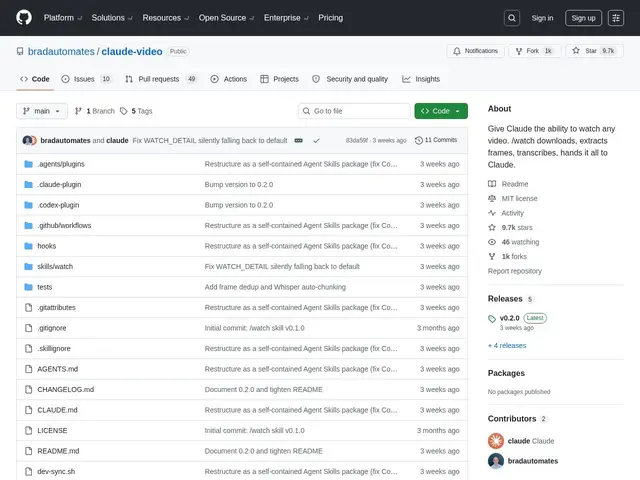Switch to the Pull requests tab
This screenshot has width=640, height=480.
161,79
